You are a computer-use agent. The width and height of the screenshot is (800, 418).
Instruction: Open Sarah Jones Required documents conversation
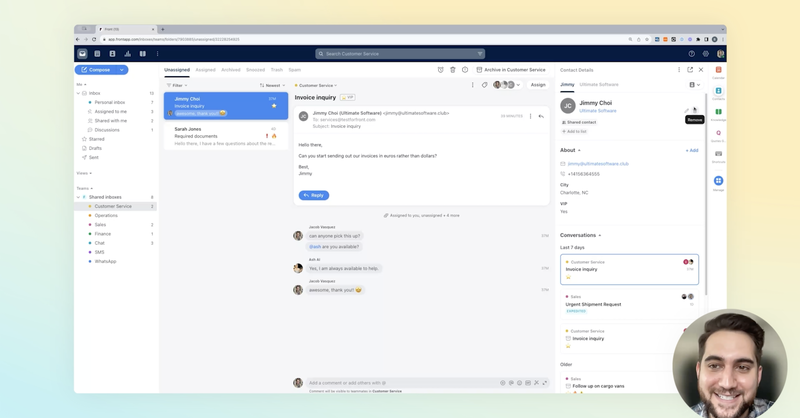point(226,136)
